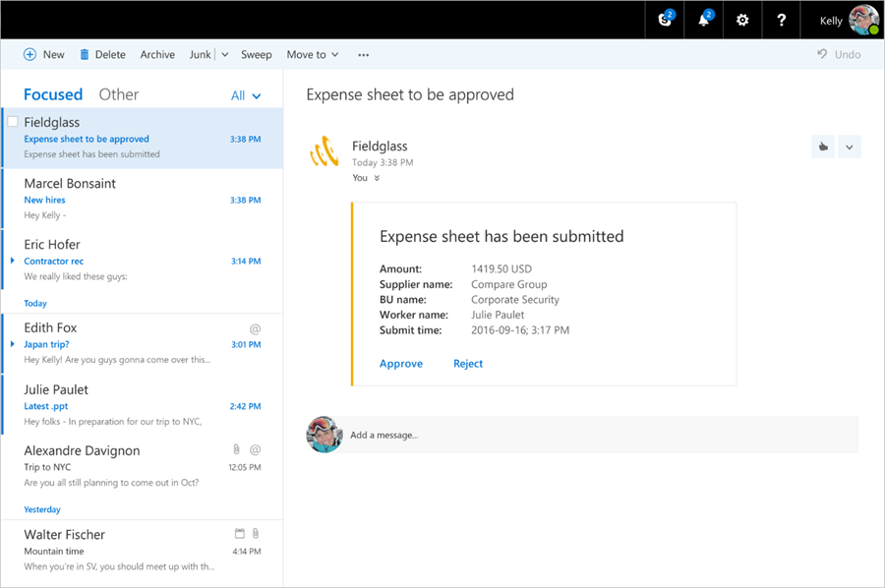
Task: Like the Fieldglass message with thumbs up
Action: pos(823,146)
